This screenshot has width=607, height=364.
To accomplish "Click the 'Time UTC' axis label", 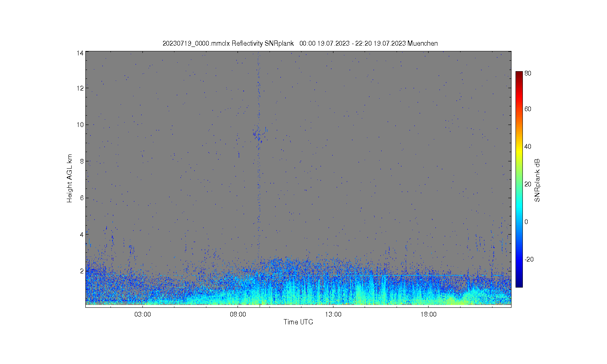I will pos(298,322).
